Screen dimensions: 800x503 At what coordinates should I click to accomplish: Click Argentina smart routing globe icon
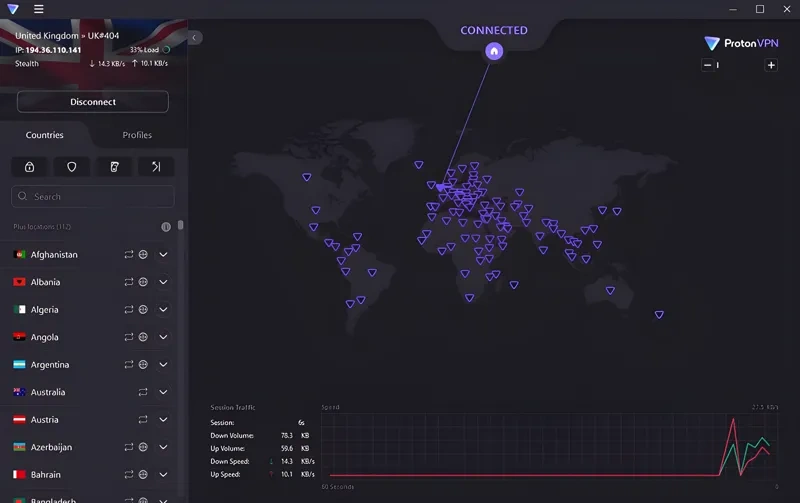pyautogui.click(x=143, y=365)
